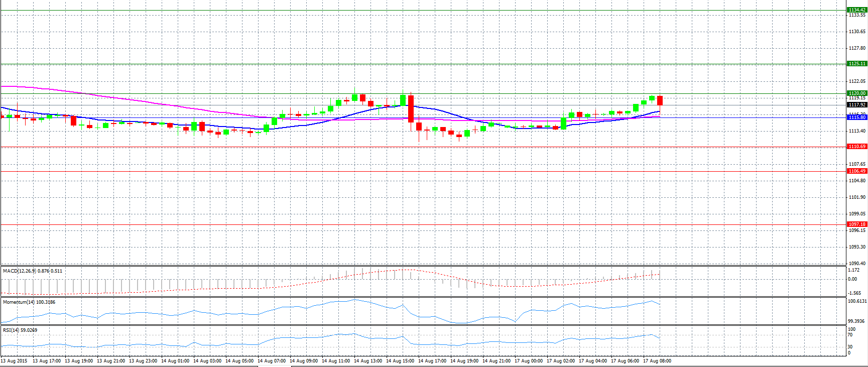Image resolution: width=868 pixels, height=367 pixels.
Task: Click the 14 Aug 17:00 time label
Action: (432, 361)
